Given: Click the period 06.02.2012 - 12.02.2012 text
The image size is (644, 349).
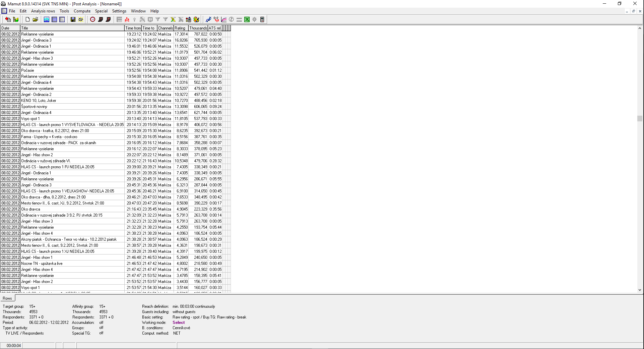Looking at the screenshot, I should (x=49, y=323).
